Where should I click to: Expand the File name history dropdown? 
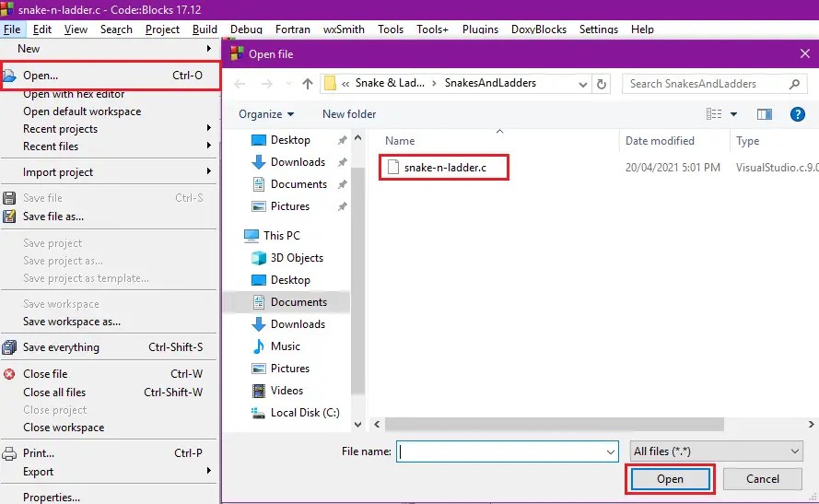[x=610, y=451]
